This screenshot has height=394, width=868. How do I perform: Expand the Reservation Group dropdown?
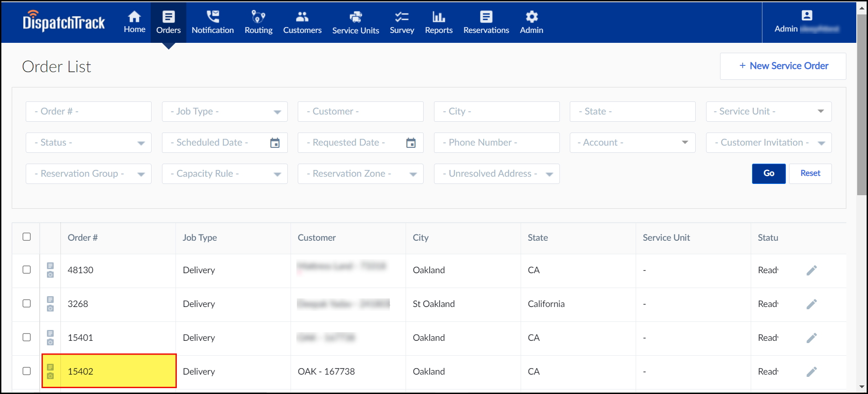point(88,174)
